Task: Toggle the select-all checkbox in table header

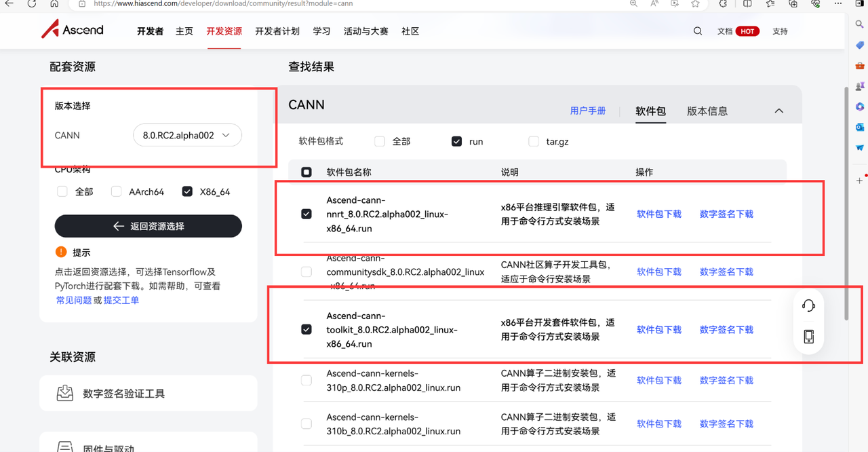Action: [307, 172]
